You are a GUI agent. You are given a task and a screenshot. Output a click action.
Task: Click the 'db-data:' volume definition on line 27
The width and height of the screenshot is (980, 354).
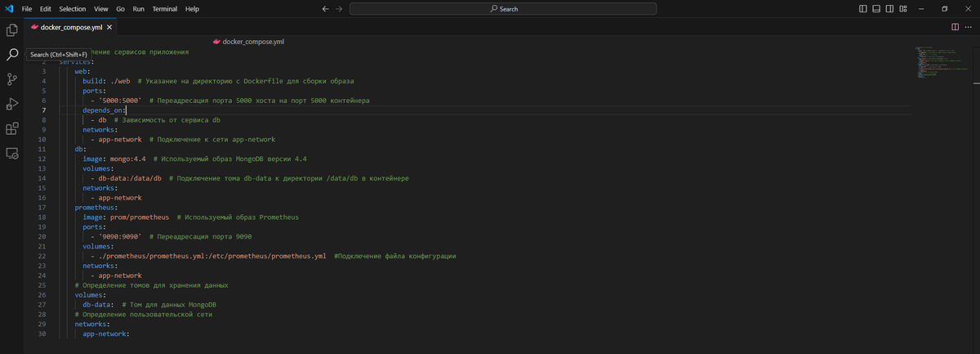pos(98,304)
